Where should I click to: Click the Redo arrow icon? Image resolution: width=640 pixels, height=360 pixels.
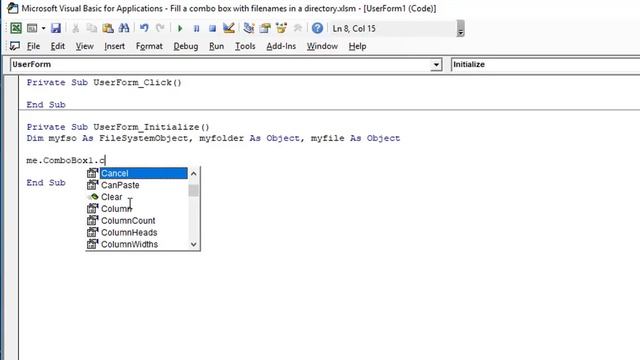click(160, 28)
